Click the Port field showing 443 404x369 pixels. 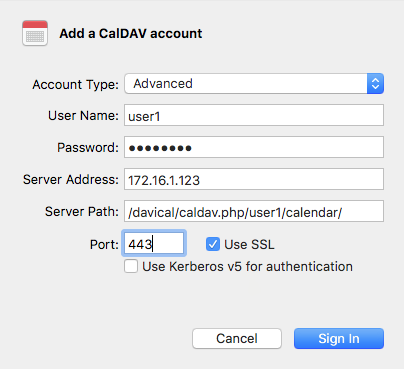tap(154, 243)
